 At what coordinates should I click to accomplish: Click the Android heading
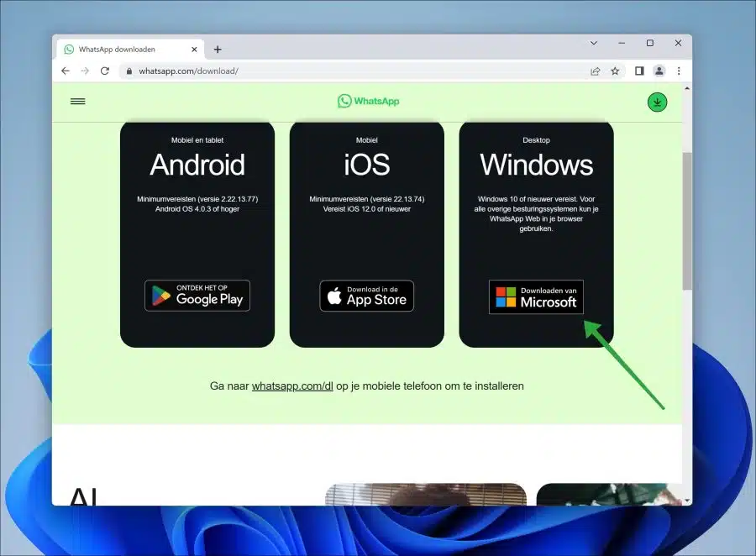click(197, 165)
